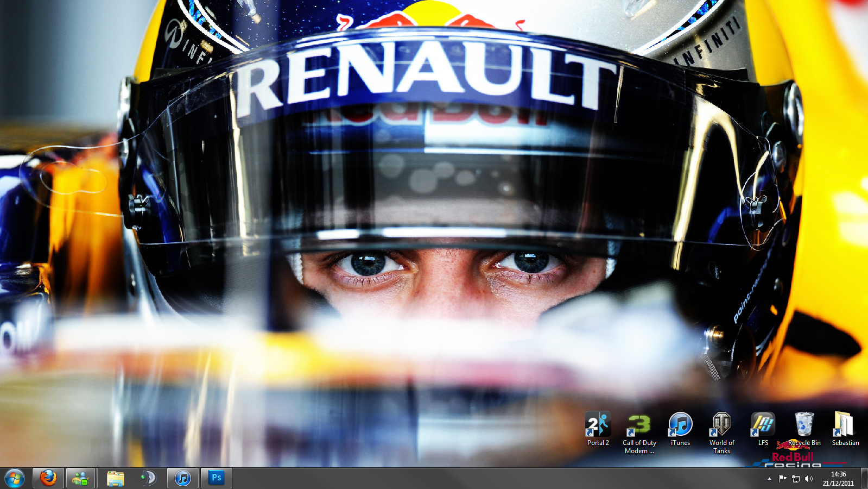Click the Show Desktop button
This screenshot has width=868, height=489.
(x=864, y=479)
